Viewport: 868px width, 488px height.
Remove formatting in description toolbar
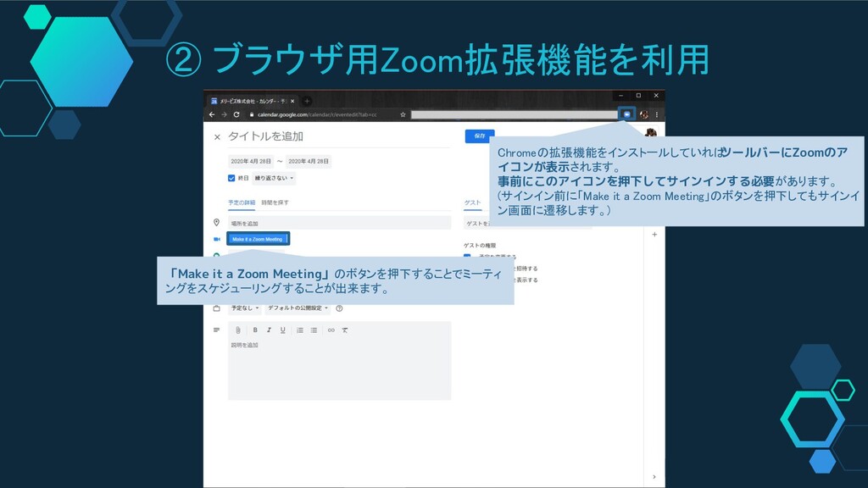(345, 330)
